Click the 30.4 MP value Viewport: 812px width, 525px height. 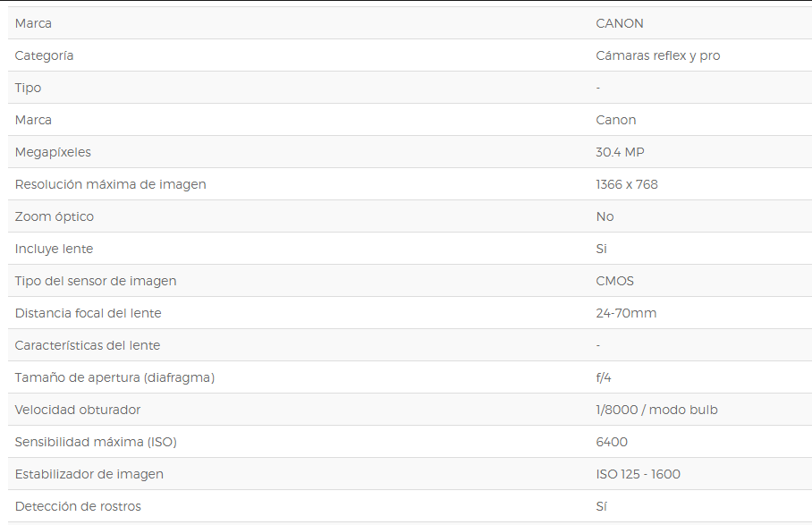click(x=620, y=152)
